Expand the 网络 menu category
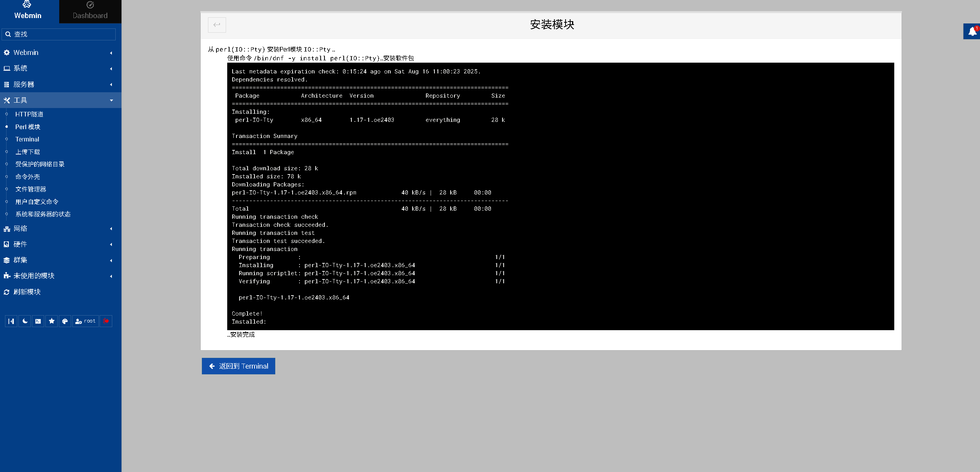Image resolution: width=980 pixels, height=472 pixels. point(61,229)
